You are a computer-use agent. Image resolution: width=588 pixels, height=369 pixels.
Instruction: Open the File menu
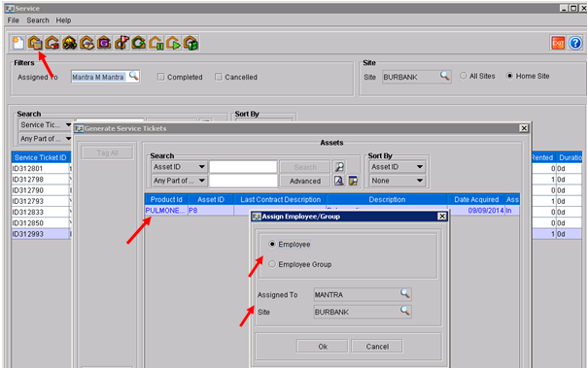pos(14,20)
